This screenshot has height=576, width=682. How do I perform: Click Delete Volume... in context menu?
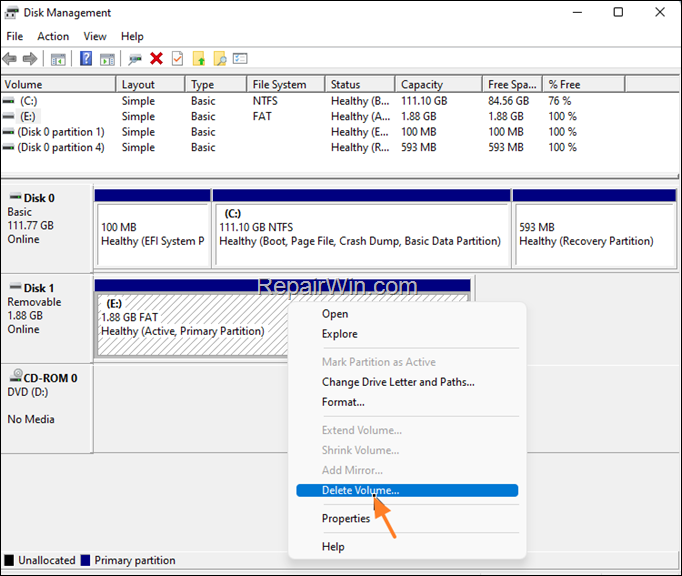click(x=407, y=490)
